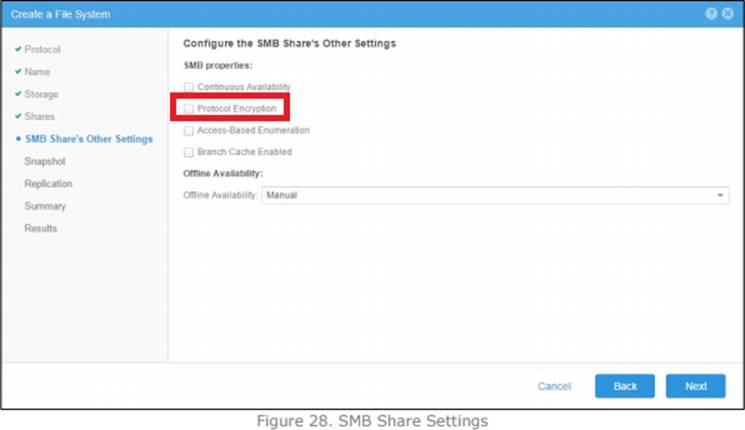Screen dimensions: 745x430
Task: Go to the Name wizard step
Action: coord(37,72)
